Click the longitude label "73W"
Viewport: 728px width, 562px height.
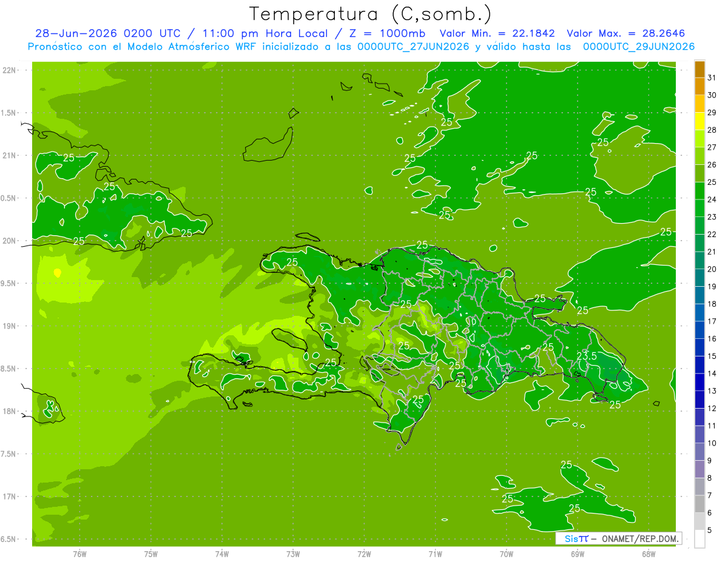pyautogui.click(x=293, y=554)
